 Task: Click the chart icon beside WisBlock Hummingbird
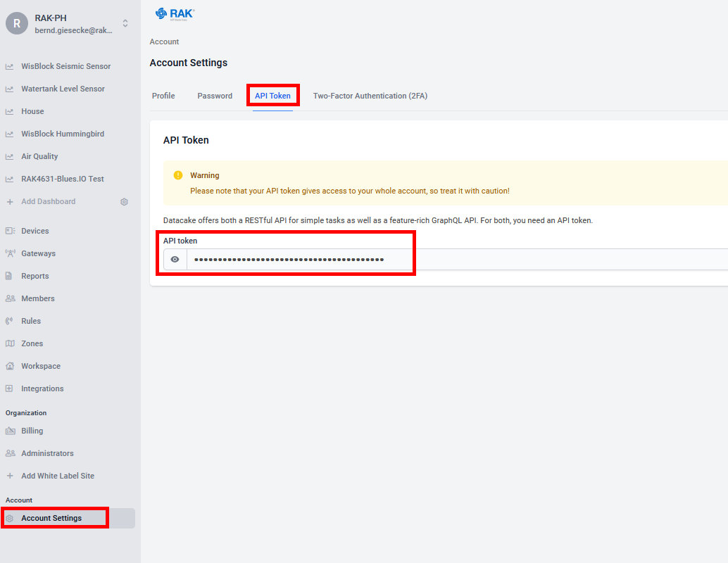[9, 134]
